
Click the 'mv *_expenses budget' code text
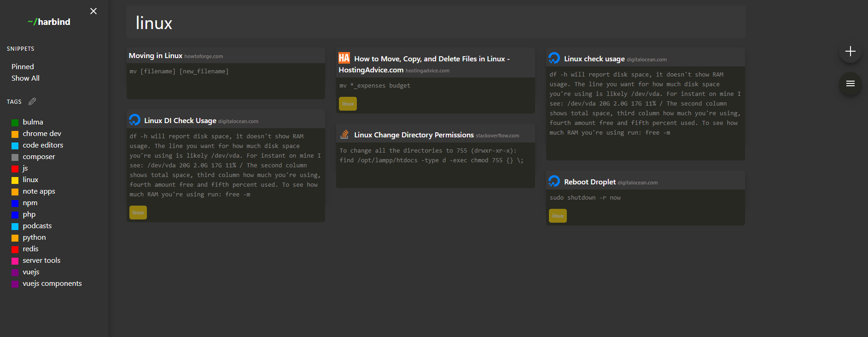click(x=375, y=86)
